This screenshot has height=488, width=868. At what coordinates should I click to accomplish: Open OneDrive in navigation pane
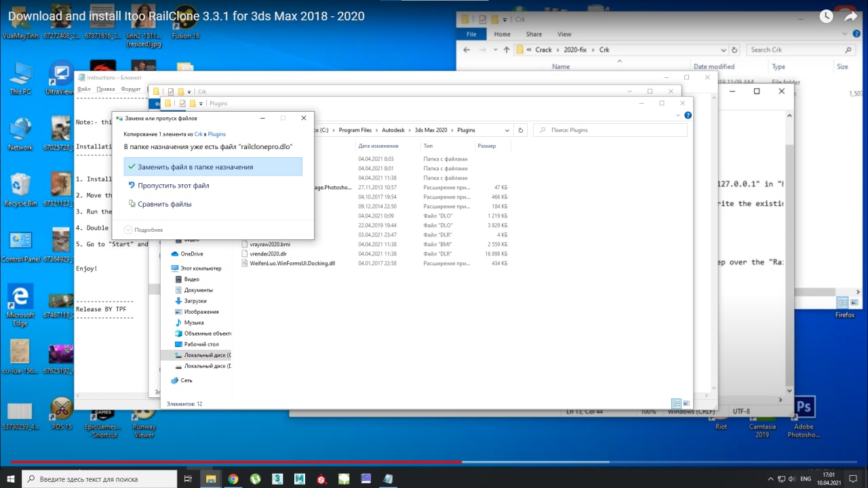point(191,253)
